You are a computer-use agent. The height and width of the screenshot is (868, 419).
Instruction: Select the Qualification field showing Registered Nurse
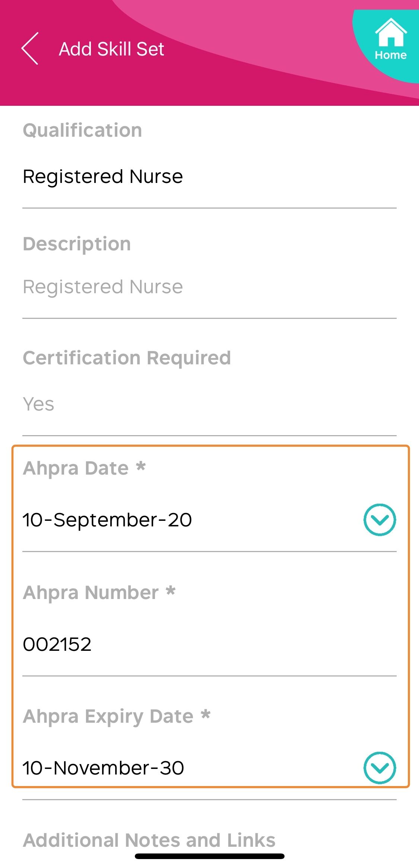209,177
